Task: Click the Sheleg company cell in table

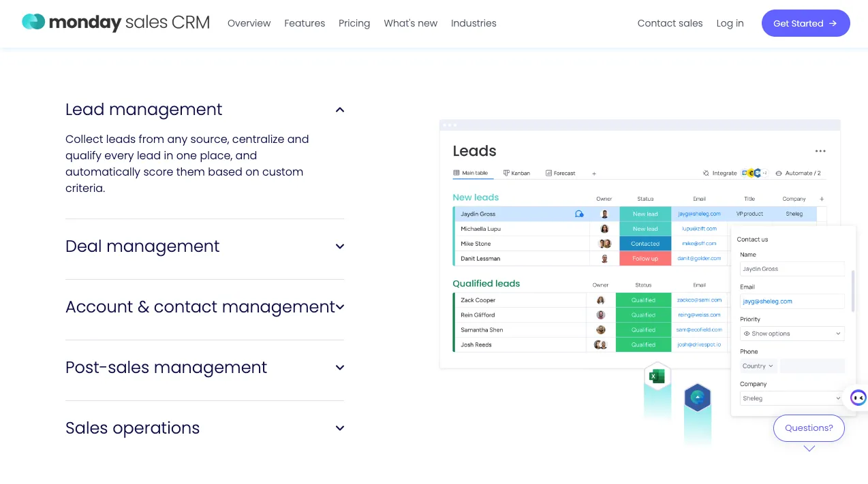Action: [794, 214]
